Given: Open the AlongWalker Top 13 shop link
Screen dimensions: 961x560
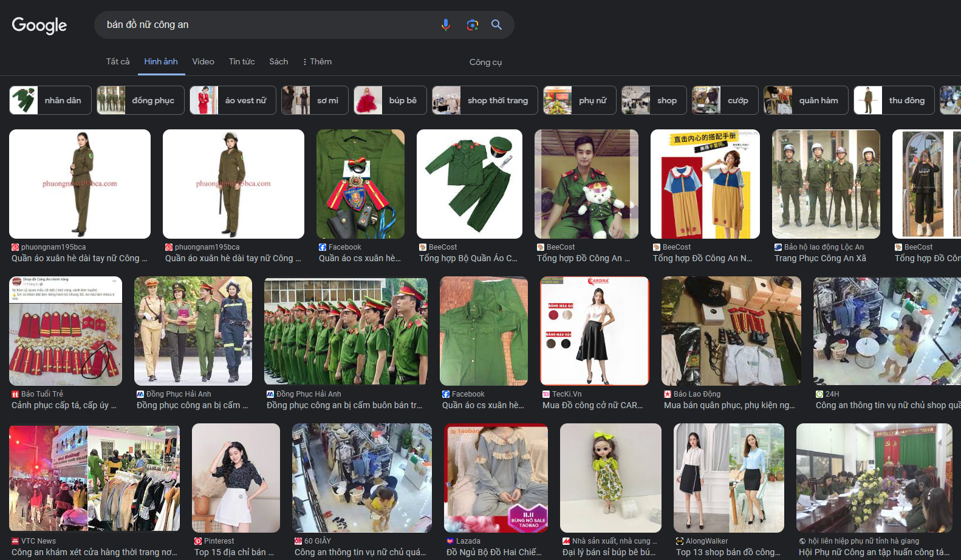Looking at the screenshot, I should tap(728, 552).
